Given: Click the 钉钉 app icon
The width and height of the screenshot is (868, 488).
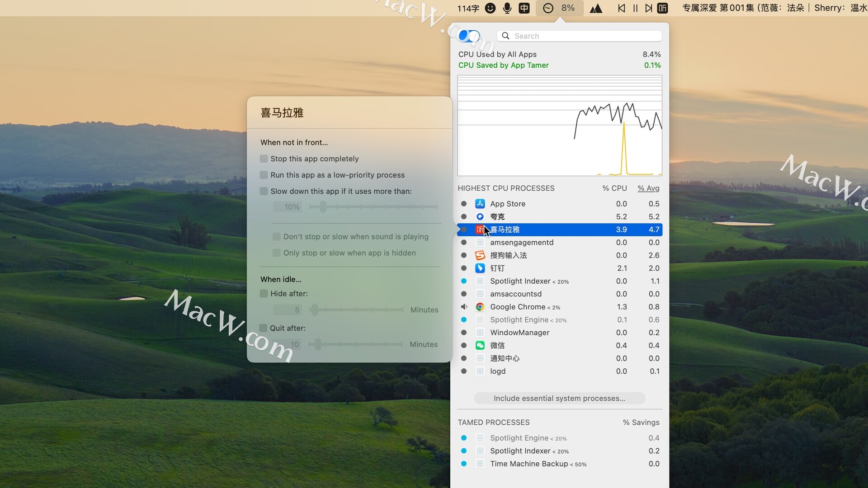Looking at the screenshot, I should tap(480, 268).
